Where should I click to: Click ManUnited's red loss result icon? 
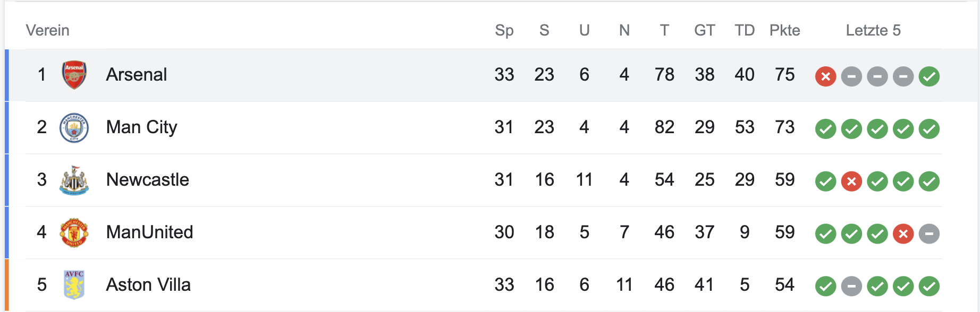903,234
